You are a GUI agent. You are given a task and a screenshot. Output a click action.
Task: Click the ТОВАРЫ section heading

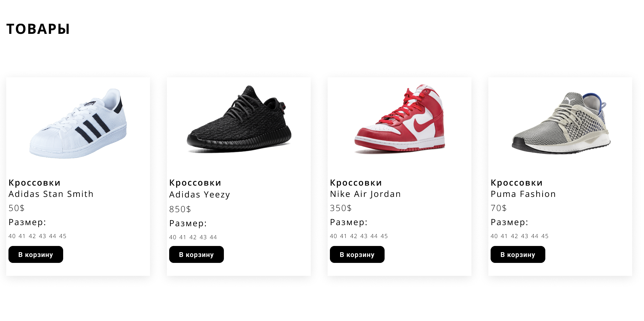(38, 29)
